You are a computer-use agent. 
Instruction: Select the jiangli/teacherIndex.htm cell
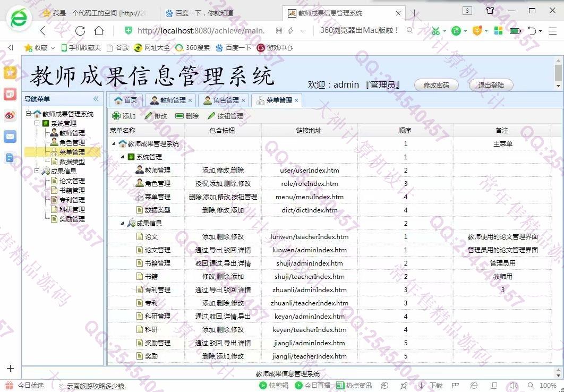[309, 356]
